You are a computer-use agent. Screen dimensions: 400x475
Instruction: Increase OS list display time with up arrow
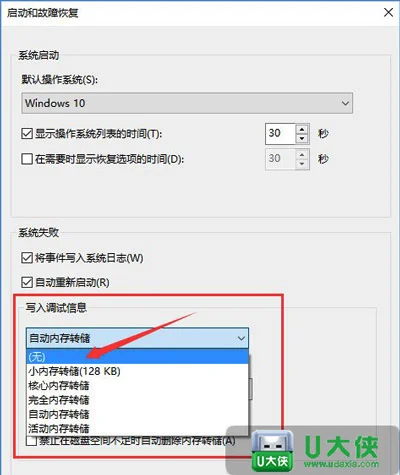point(302,129)
